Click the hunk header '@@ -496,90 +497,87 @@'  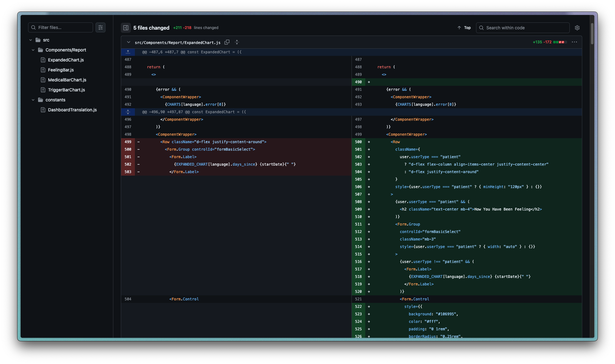194,112
